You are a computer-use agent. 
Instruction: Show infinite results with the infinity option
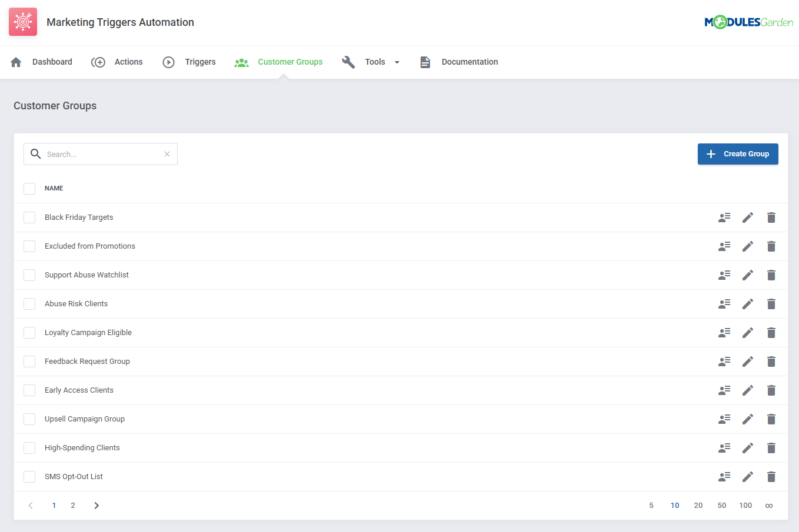coord(769,505)
